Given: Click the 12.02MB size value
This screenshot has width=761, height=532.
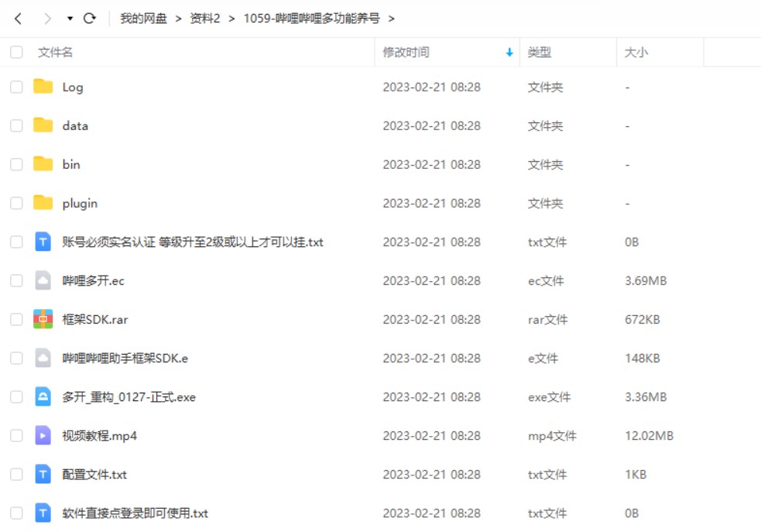Looking at the screenshot, I should [649, 435].
